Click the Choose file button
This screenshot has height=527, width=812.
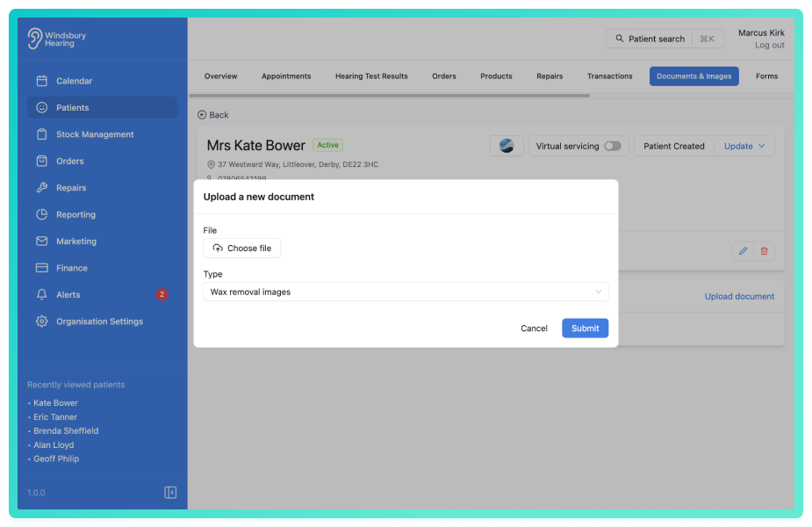[x=241, y=249]
